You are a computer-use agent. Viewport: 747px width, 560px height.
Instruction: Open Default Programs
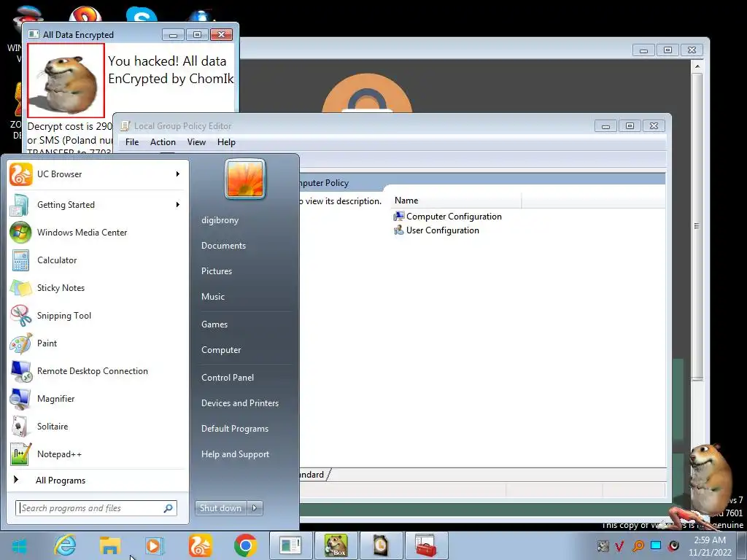tap(235, 429)
